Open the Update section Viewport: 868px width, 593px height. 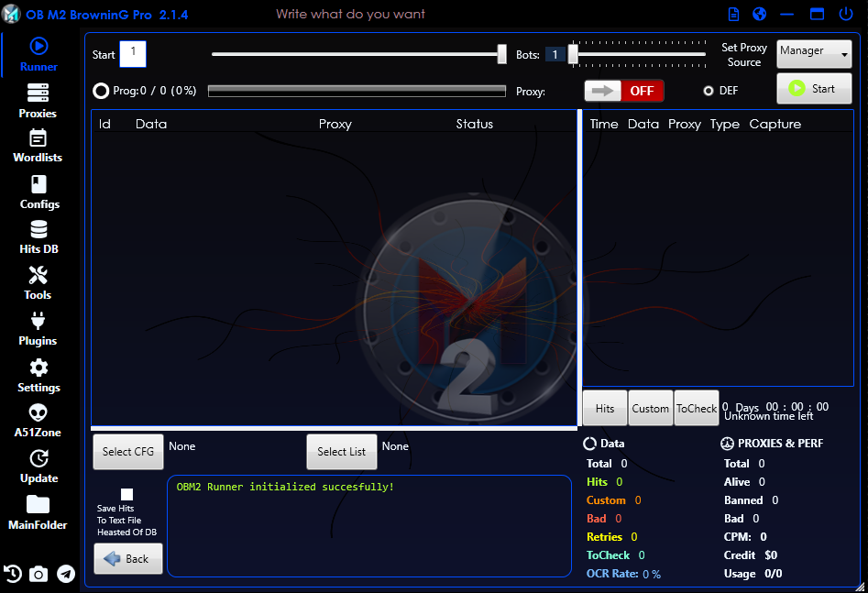[38, 467]
